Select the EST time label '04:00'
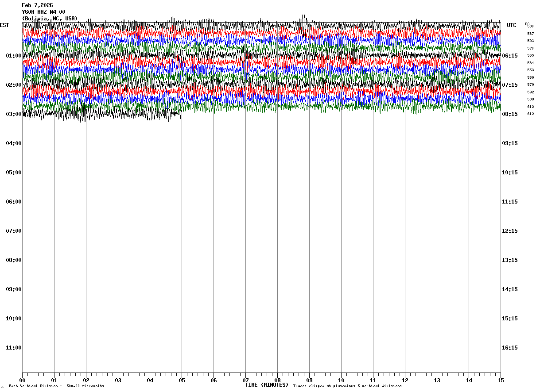Viewport: 536px width, 392px height. pyautogui.click(x=14, y=143)
